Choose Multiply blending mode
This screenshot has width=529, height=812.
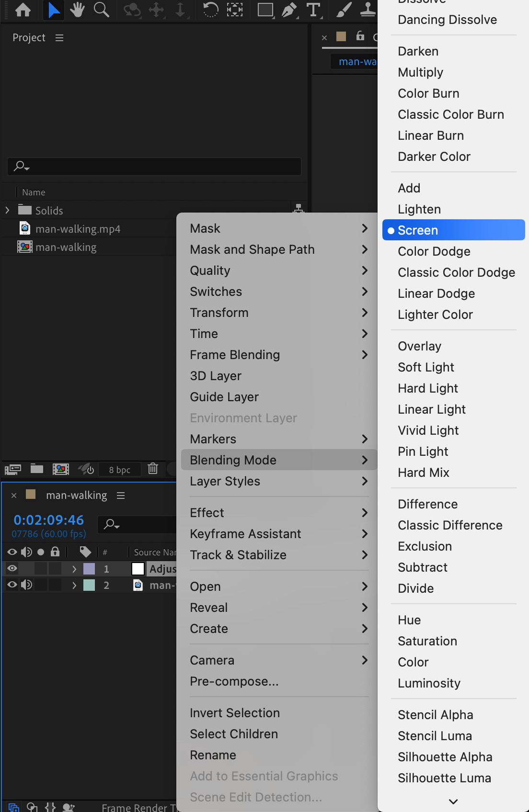(x=420, y=72)
